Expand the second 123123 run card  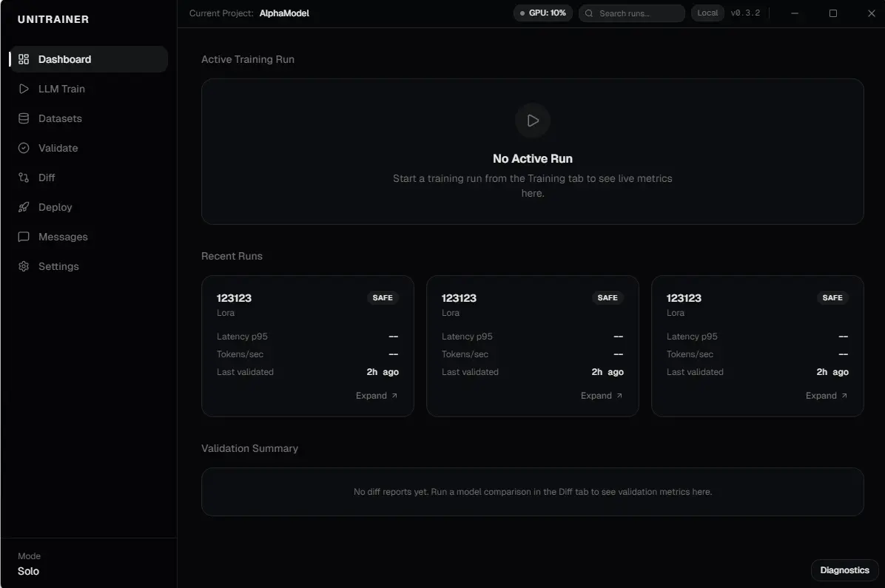click(x=602, y=396)
